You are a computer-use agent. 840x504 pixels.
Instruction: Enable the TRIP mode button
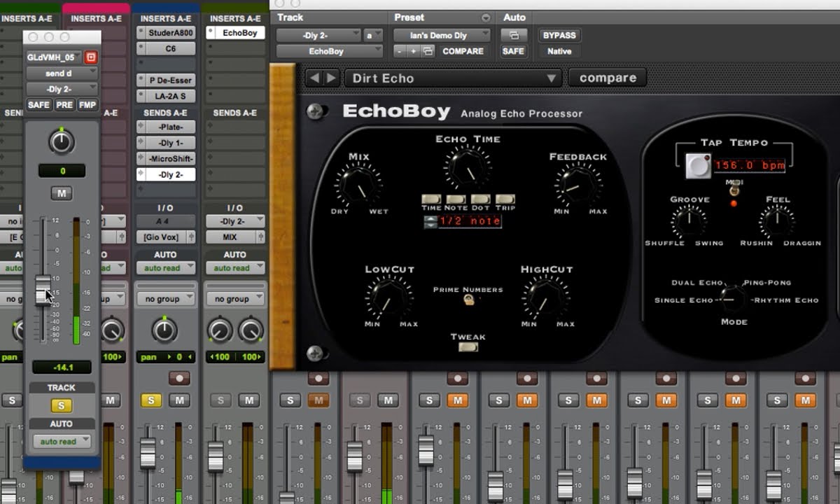(x=505, y=199)
